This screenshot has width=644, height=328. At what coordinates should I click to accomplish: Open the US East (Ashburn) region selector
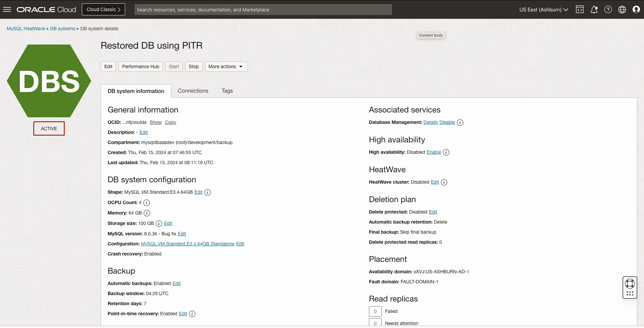tap(544, 10)
